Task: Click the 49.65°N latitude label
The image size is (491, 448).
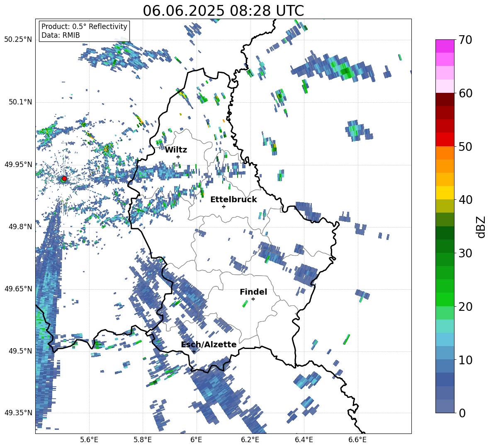Action: [x=18, y=288]
